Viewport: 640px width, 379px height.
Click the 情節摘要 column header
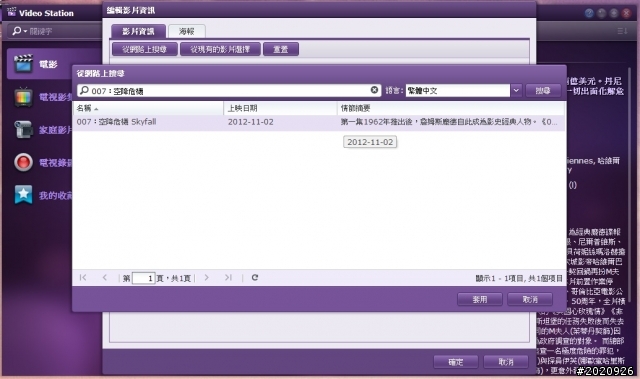(451, 108)
